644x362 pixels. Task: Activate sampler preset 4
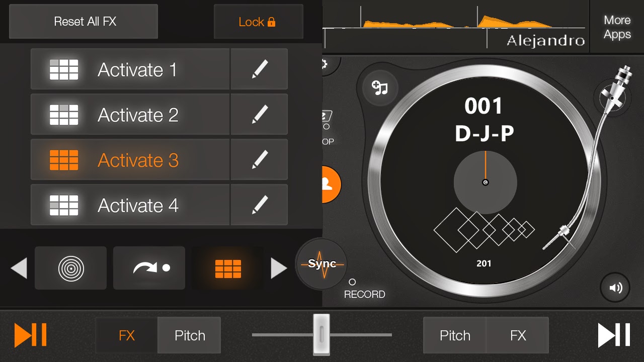130,205
